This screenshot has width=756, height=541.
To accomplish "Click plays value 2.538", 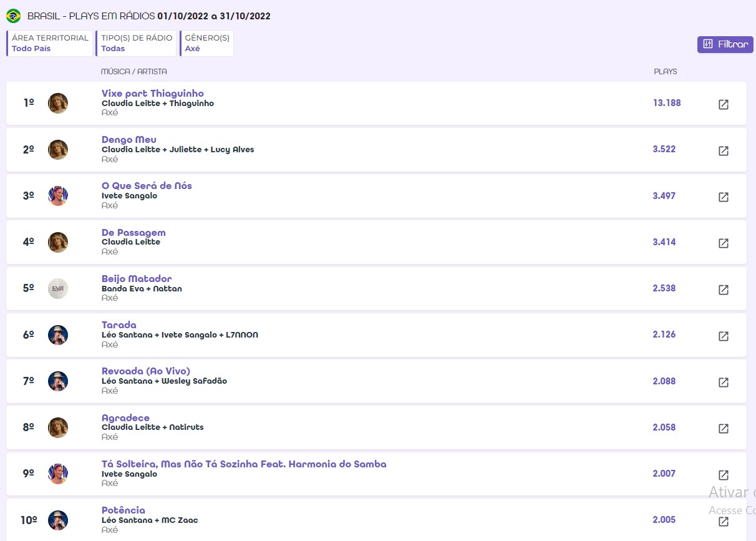I will (664, 288).
